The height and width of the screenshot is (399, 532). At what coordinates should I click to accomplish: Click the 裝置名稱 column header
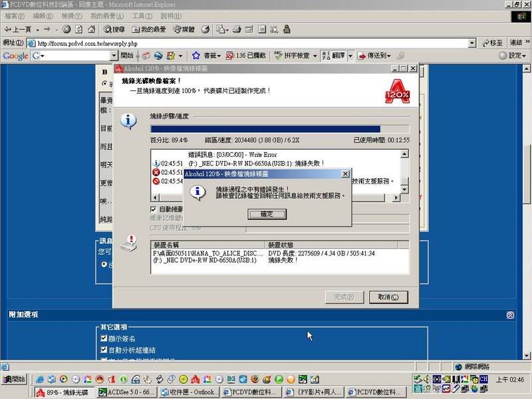[x=207, y=245]
